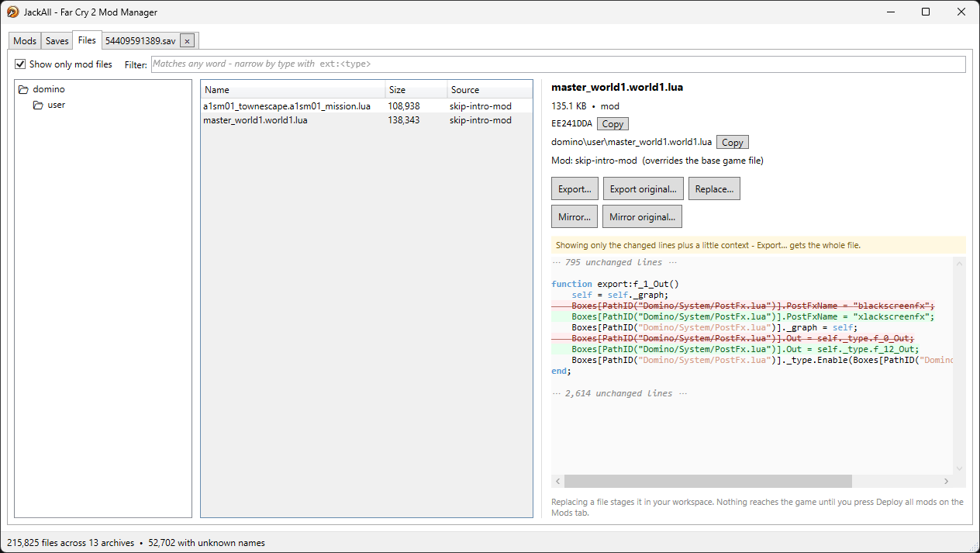Maximize the JackAll window

coord(926,12)
